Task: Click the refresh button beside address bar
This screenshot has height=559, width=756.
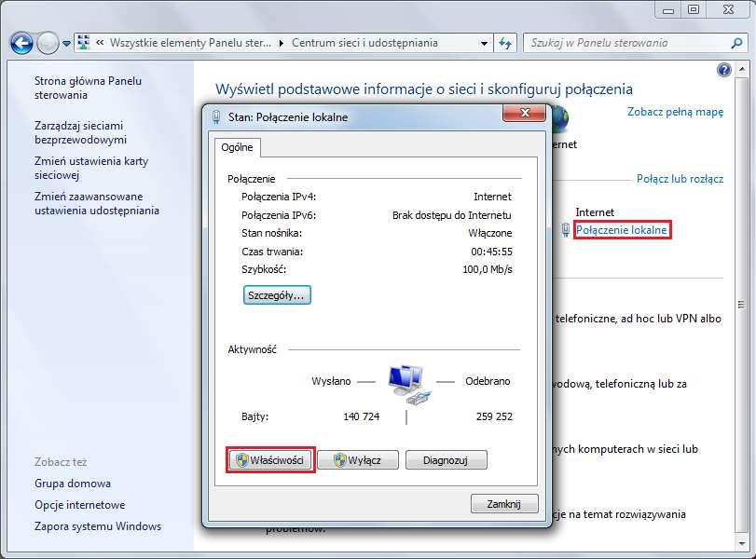Action: (505, 44)
